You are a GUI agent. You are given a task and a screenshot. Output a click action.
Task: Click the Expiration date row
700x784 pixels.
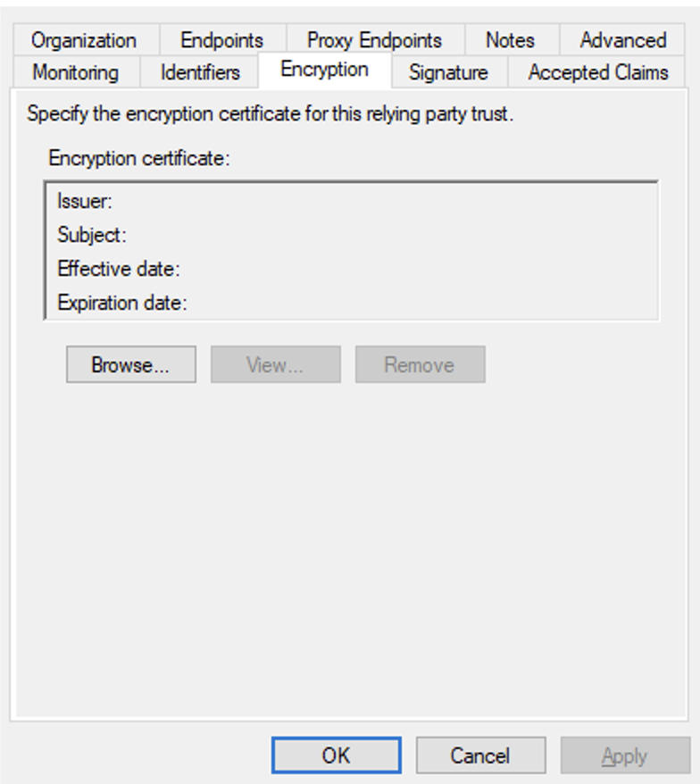tap(122, 303)
